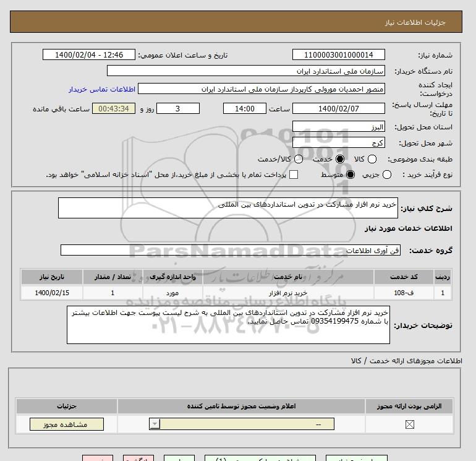Open the اطلاعات تماس خریدار link
Viewport: 476px width, 461px height.
tap(102, 89)
